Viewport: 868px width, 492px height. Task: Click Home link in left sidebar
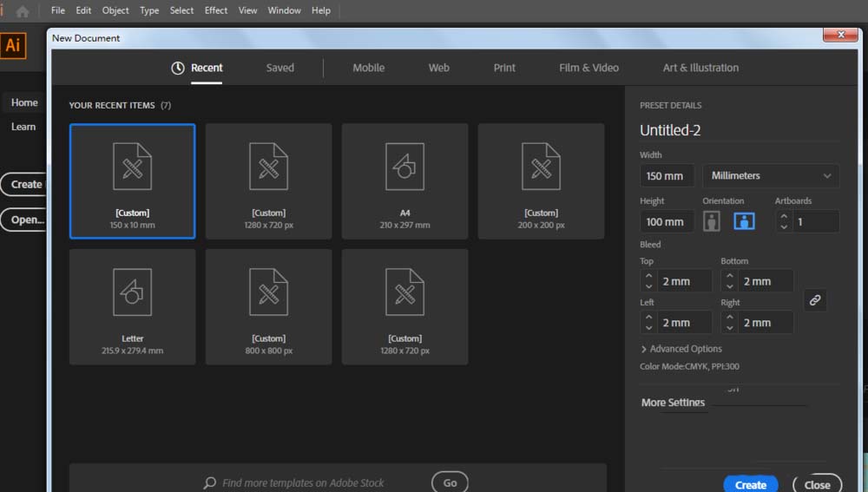24,103
